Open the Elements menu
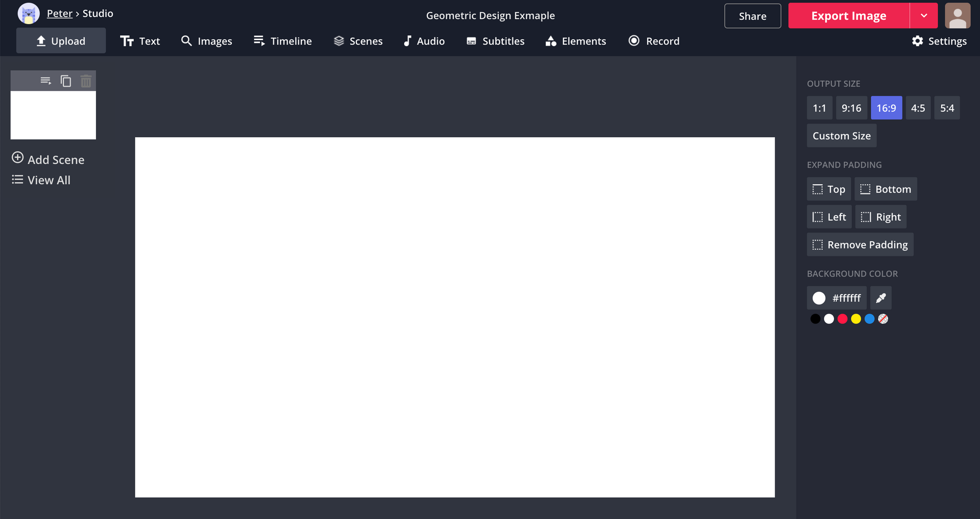 (576, 41)
